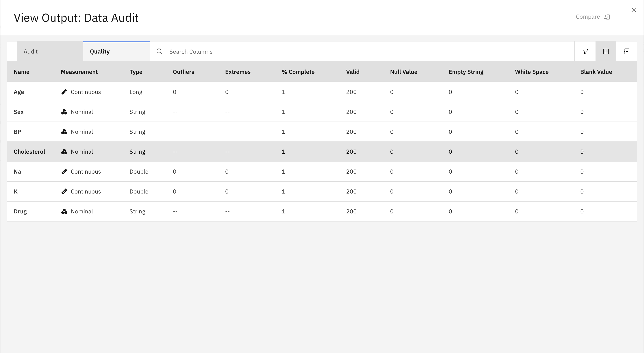Click the % Complete column header
Viewport: 644px width, 353px height.
[298, 72]
